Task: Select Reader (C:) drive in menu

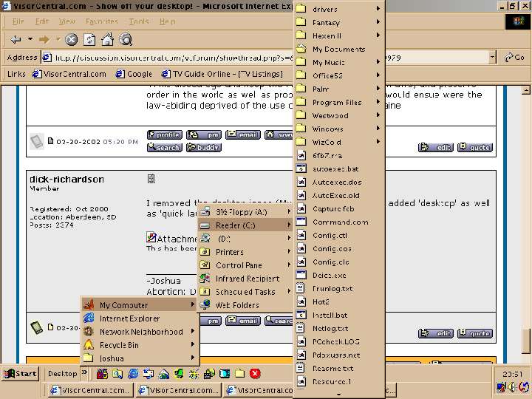Action: (x=235, y=225)
